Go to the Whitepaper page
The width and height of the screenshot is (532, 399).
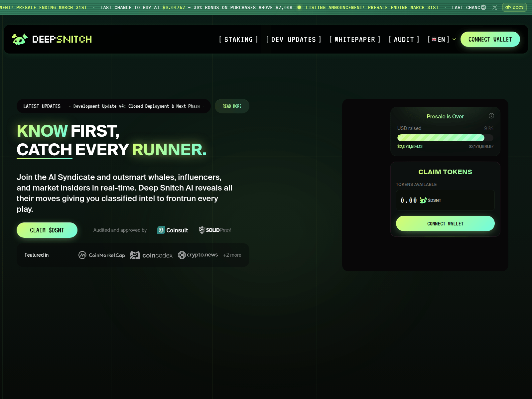click(355, 40)
